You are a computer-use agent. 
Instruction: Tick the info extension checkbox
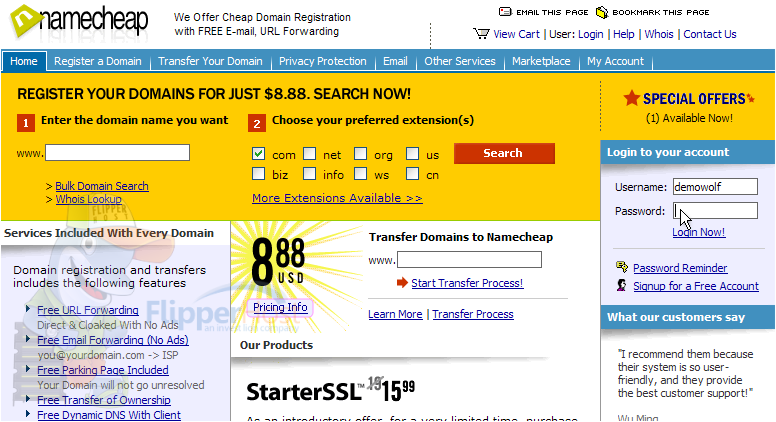click(x=310, y=174)
